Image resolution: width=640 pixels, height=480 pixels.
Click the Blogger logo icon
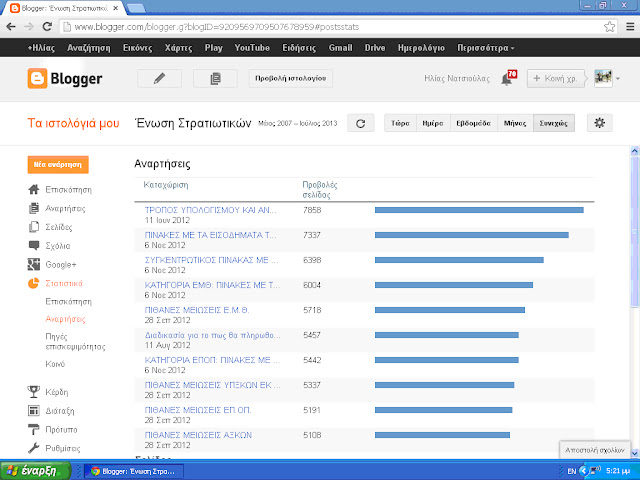[37, 78]
